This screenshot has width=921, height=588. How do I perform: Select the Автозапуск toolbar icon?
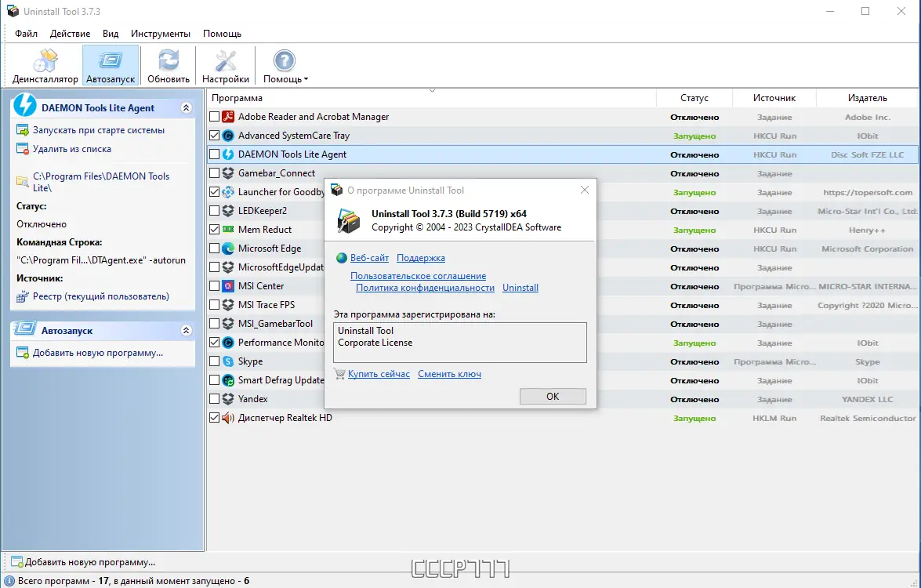110,65
